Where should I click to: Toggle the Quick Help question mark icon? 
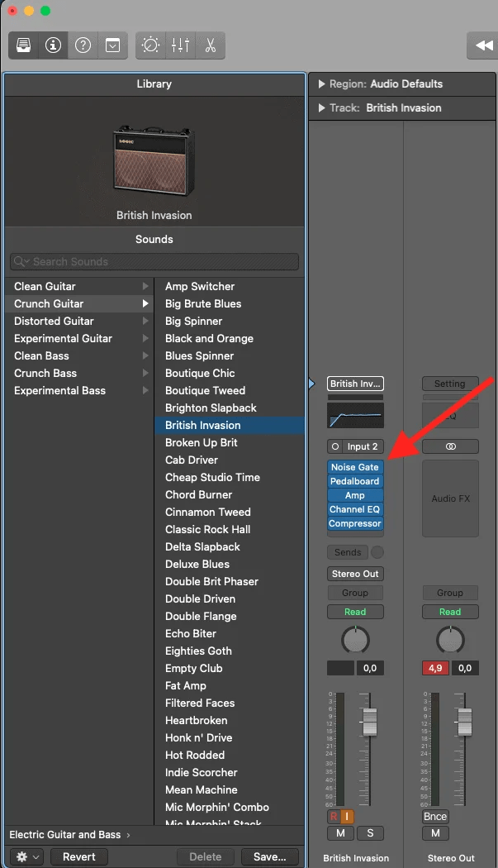coord(83,45)
